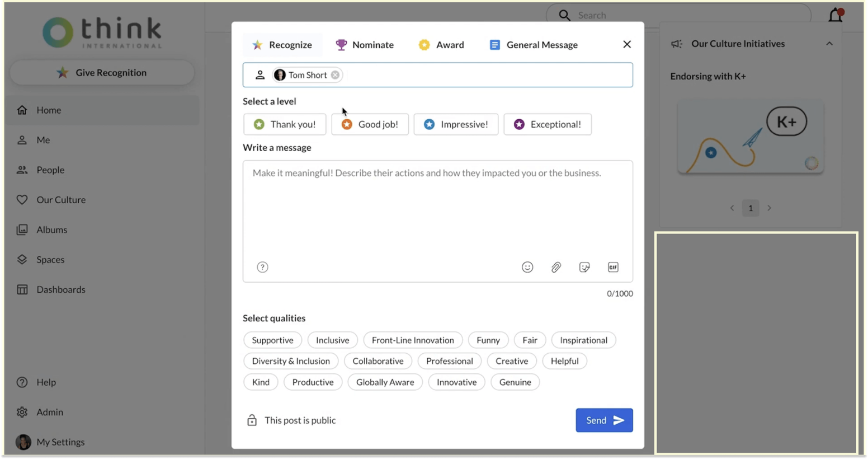Click the Give Recognition button
This screenshot has width=868, height=459.
[102, 73]
